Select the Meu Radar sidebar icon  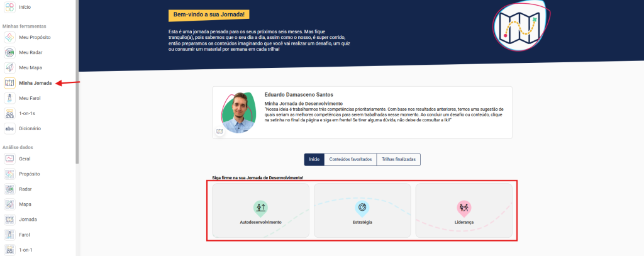coord(9,52)
